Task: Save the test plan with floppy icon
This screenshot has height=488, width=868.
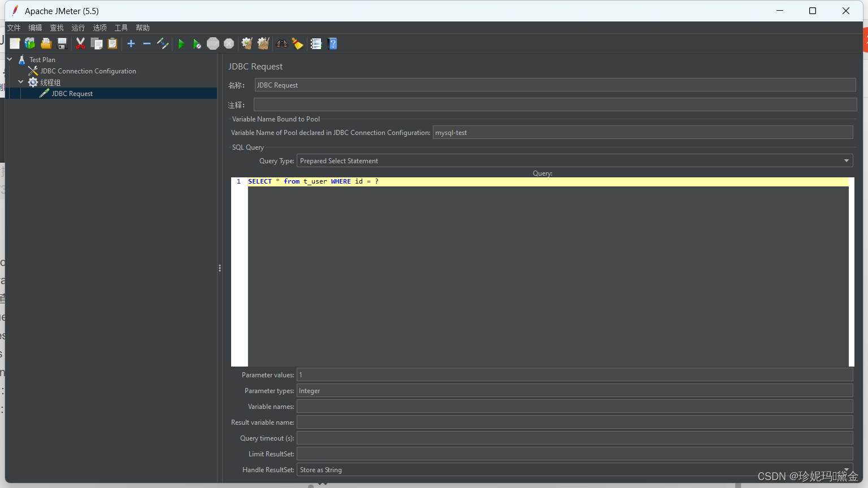Action: tap(62, 43)
